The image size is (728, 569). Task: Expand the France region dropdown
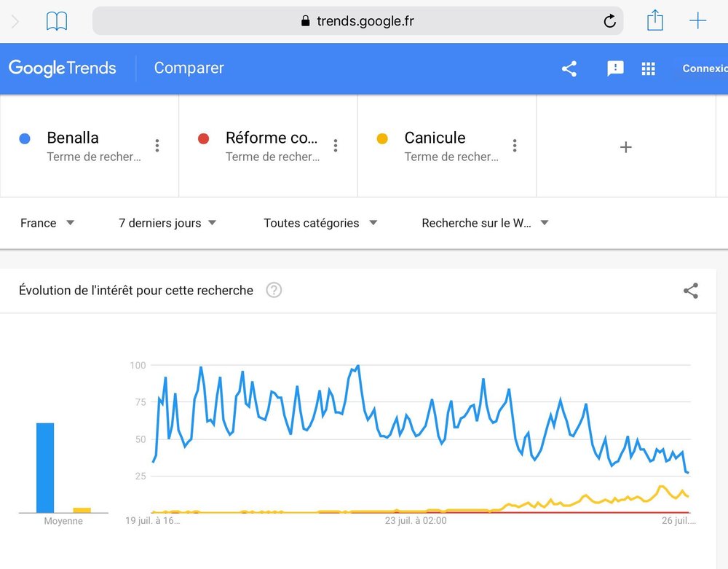[47, 223]
